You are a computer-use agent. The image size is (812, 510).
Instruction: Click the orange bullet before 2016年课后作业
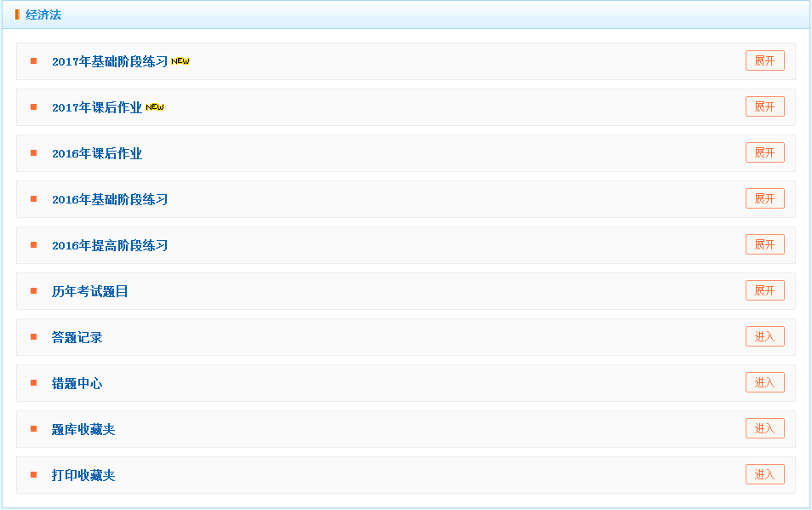[x=34, y=153]
